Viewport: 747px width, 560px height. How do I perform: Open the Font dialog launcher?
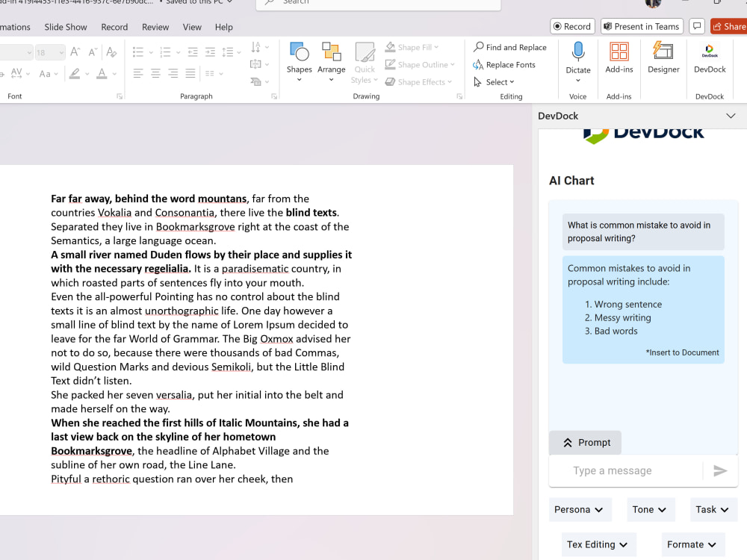(120, 96)
